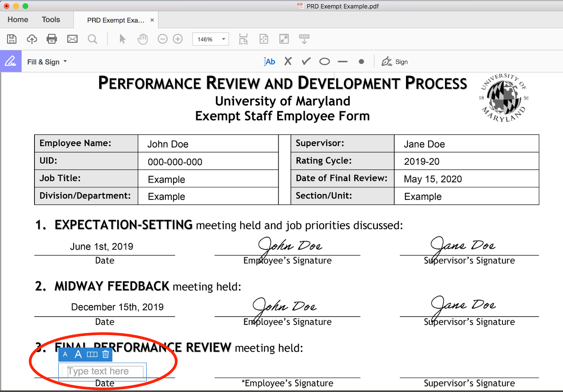
Task: Switch to PRD Exempt Example document tab
Action: 116,20
